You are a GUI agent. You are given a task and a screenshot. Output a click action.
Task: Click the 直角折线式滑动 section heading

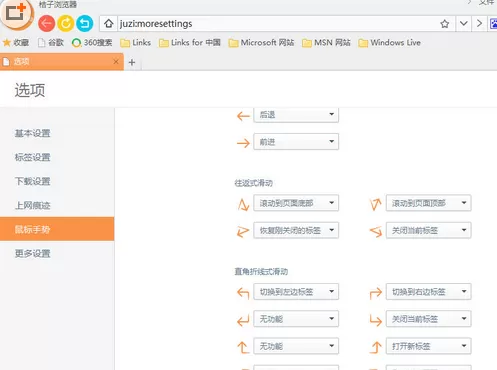(261, 271)
